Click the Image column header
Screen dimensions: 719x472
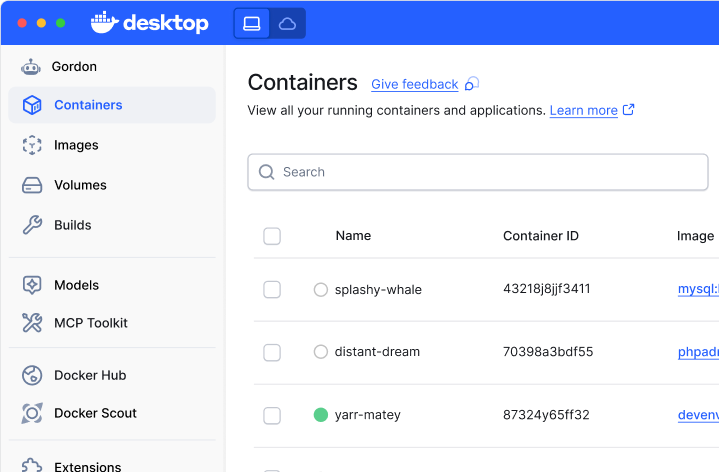695,236
